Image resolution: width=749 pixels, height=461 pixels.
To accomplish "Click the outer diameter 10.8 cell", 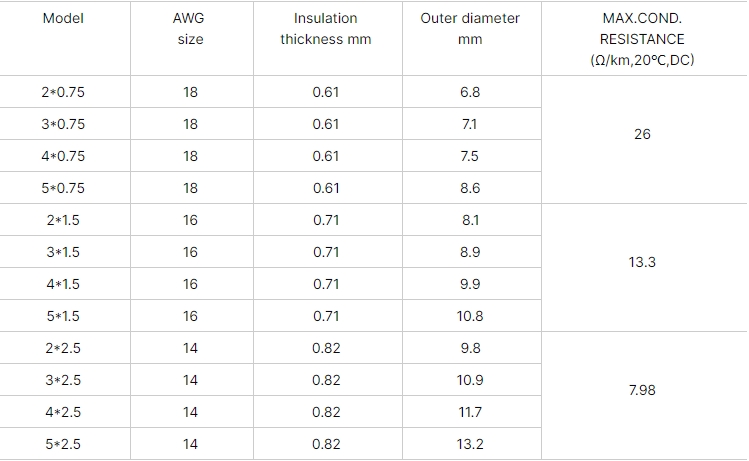I will pyautogui.click(x=471, y=316).
